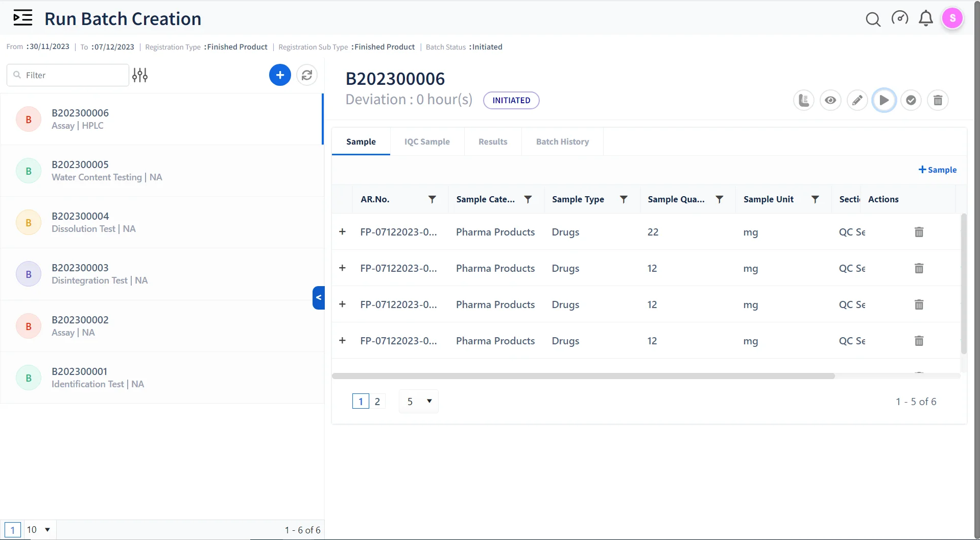Filter the Sample Unit column

click(815, 199)
